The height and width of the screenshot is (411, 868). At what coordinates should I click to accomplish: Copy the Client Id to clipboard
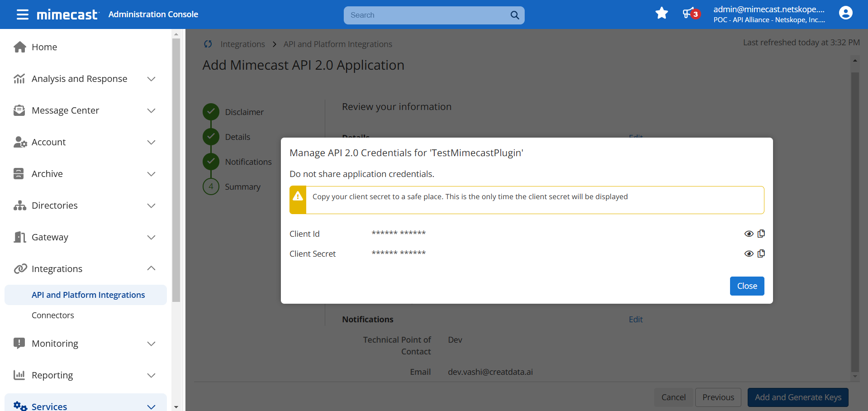[761, 234]
